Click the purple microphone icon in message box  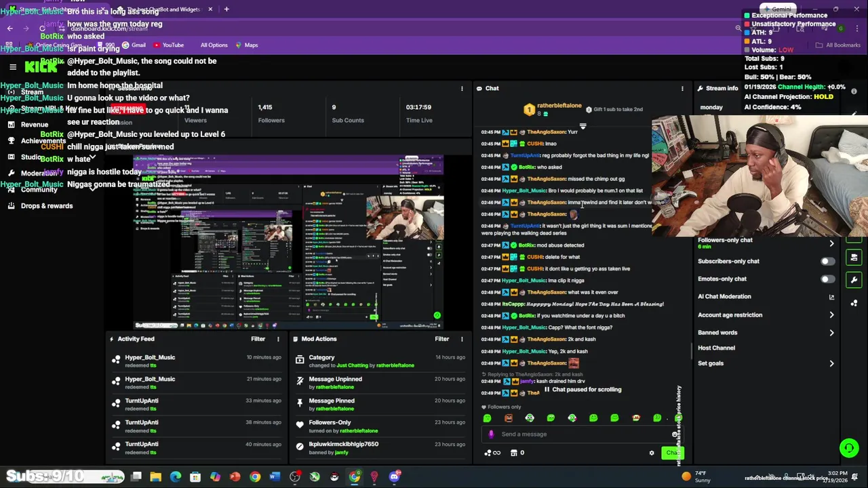[x=492, y=434]
